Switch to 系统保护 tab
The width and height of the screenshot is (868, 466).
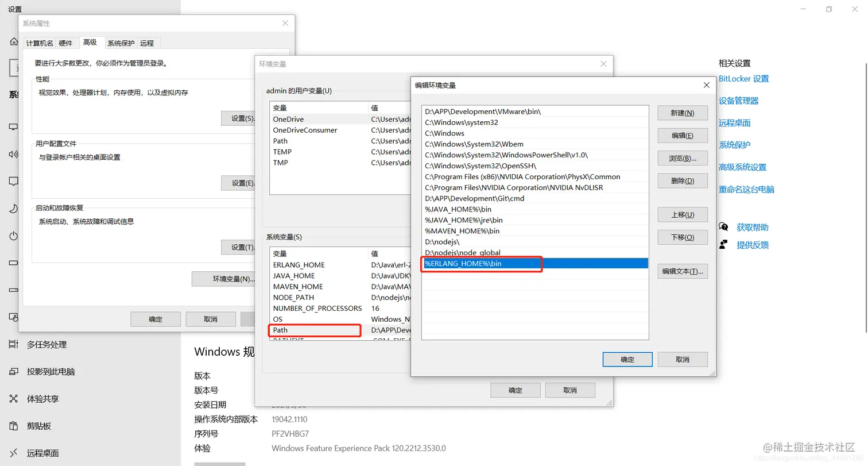(x=121, y=43)
